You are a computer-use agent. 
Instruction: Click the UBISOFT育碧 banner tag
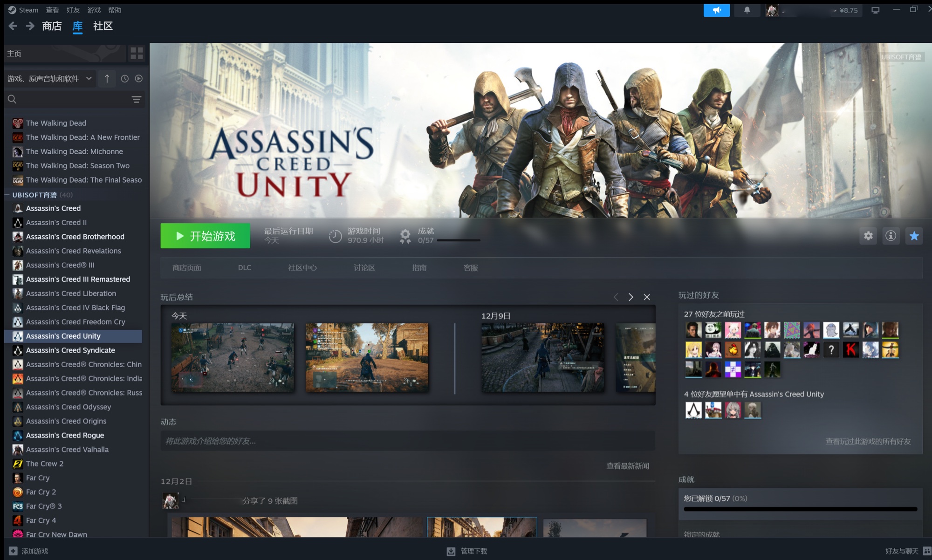901,57
